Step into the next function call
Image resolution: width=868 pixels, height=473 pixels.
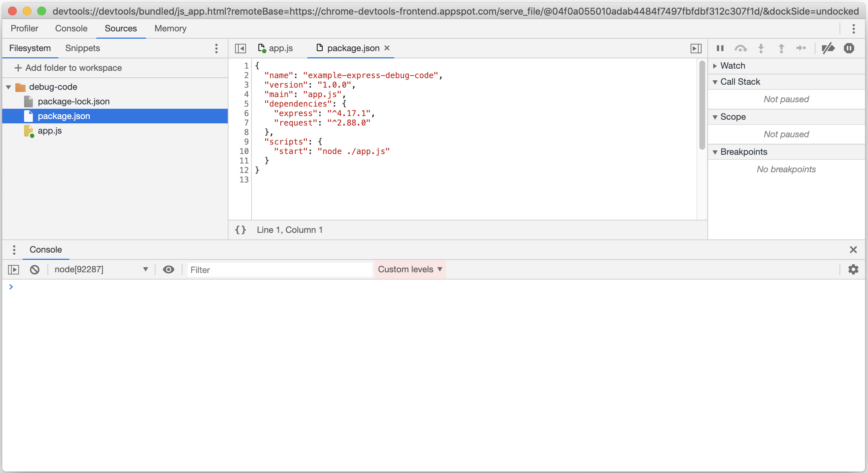(761, 48)
